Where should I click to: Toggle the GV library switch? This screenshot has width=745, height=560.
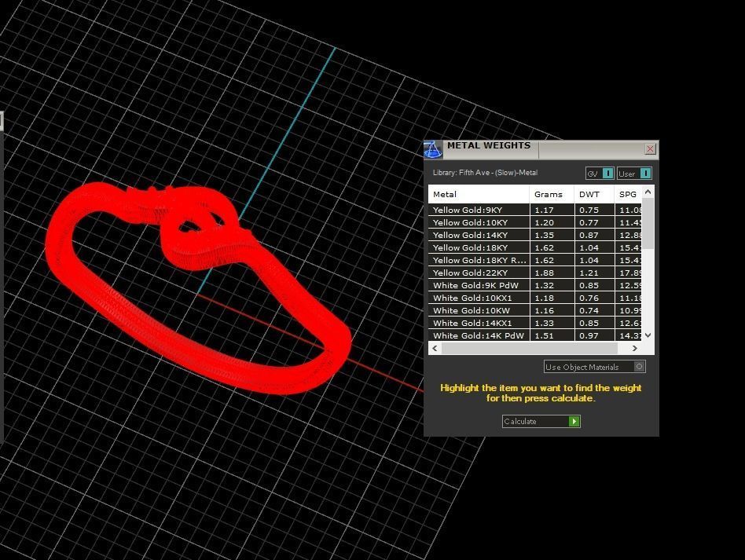tap(600, 174)
